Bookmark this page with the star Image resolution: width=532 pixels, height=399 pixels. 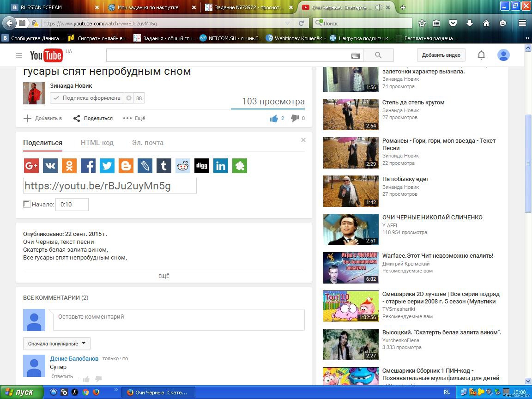tap(422, 23)
